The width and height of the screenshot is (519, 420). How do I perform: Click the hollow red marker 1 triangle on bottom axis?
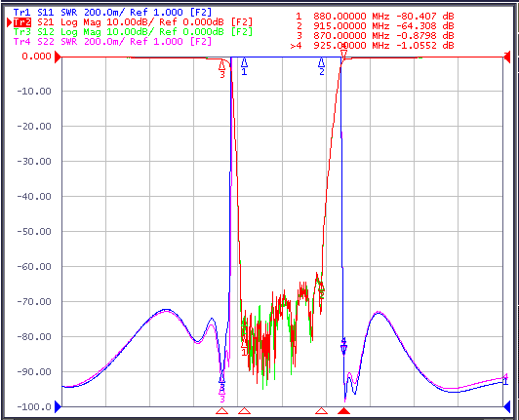click(244, 410)
